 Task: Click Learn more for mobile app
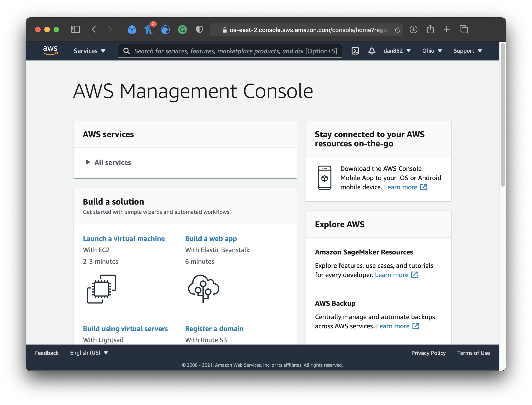[400, 187]
